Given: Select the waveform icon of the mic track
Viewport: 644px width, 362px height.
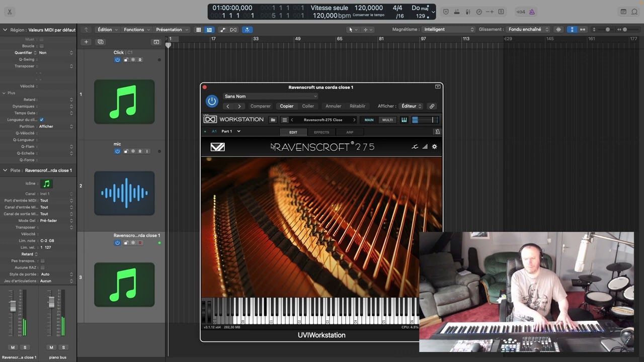Looking at the screenshot, I should click(124, 193).
